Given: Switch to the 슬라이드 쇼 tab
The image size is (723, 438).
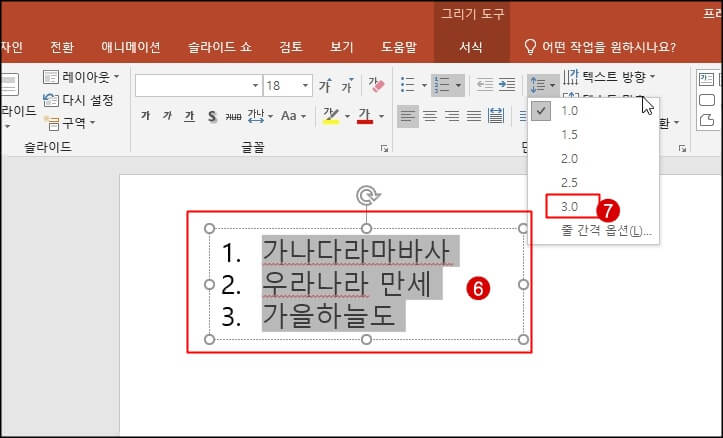Looking at the screenshot, I should [219, 47].
